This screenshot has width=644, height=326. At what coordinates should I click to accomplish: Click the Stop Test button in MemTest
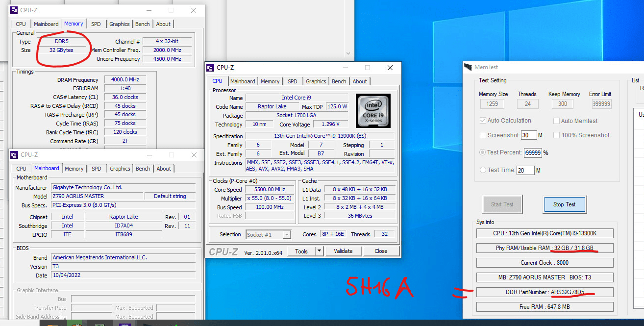point(565,204)
